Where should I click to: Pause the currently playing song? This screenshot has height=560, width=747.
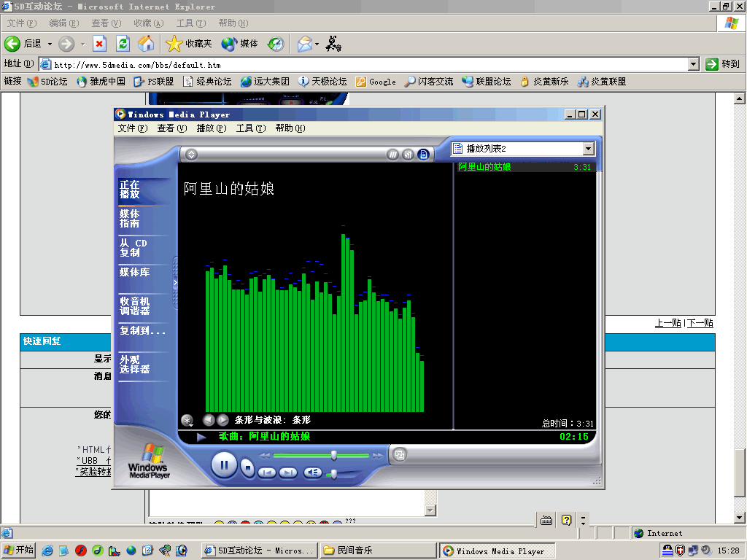pos(224,464)
